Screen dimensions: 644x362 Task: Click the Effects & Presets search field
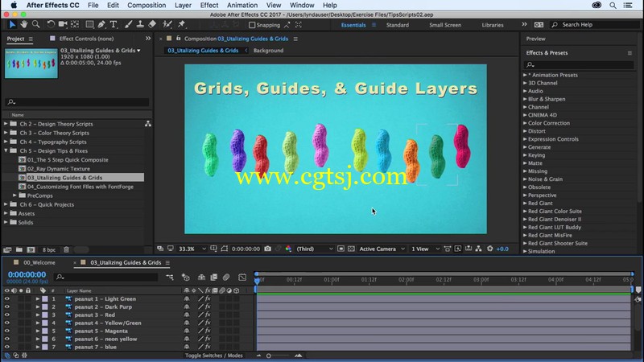tap(579, 65)
